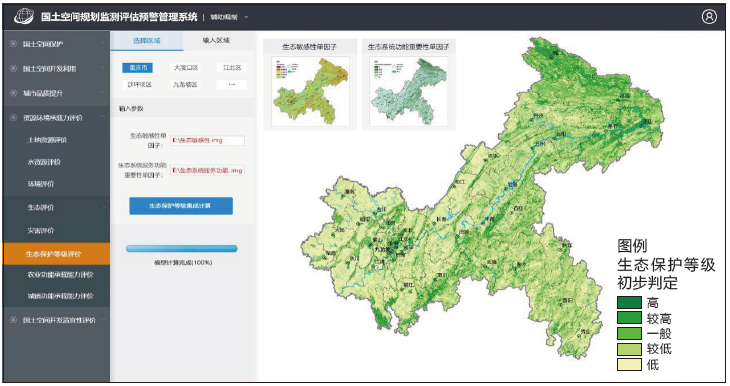Viewport: 730px width, 386px height.
Task: Click the icon beside 国土空间开发利用
Action: tap(13, 68)
